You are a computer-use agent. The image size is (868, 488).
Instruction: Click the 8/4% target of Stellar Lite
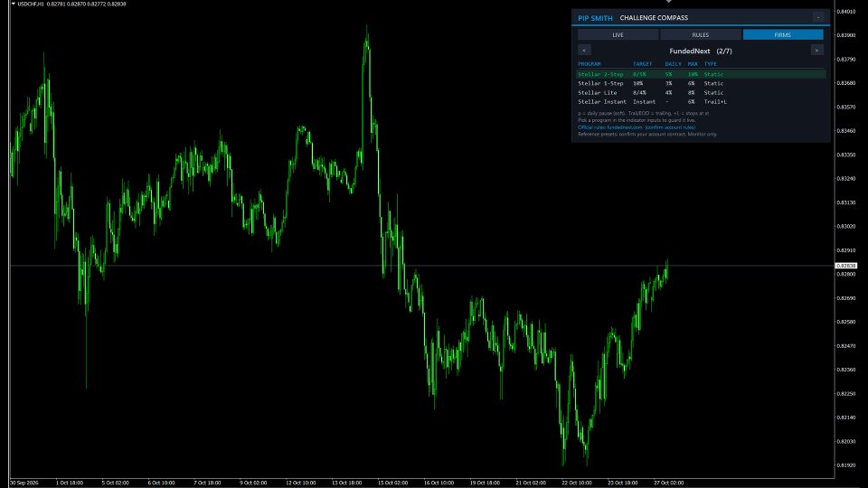click(x=639, y=93)
